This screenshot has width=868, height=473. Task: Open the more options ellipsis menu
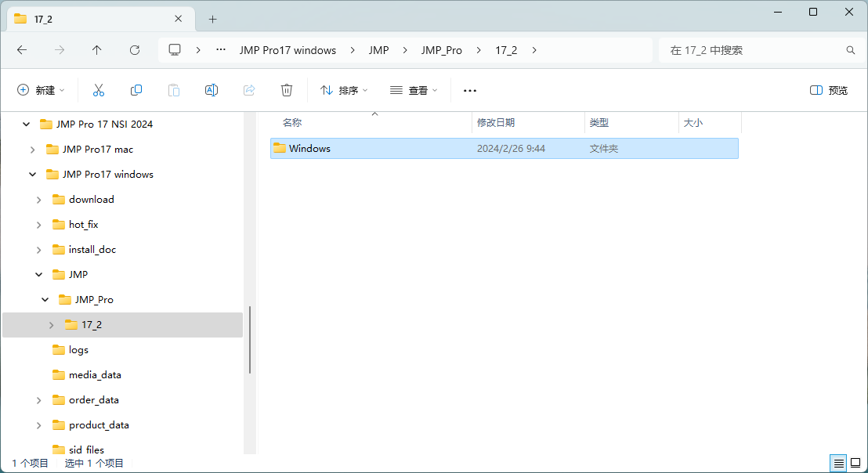[470, 90]
